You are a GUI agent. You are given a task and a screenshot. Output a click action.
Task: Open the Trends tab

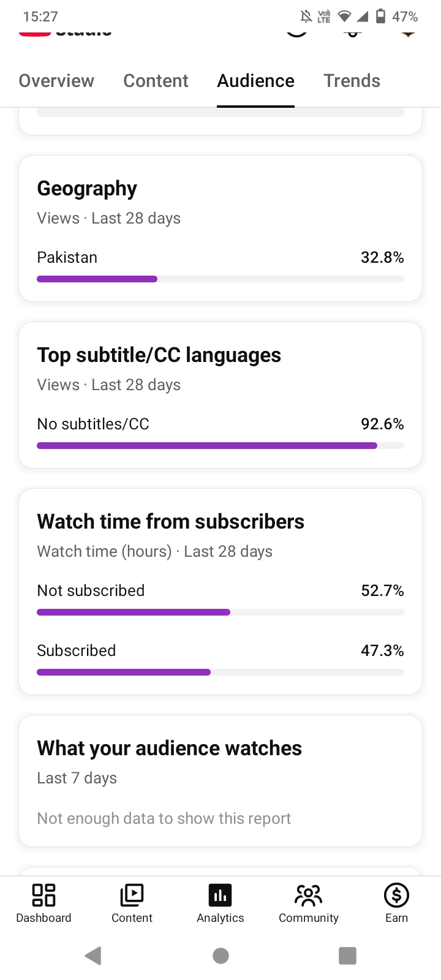coord(352,81)
